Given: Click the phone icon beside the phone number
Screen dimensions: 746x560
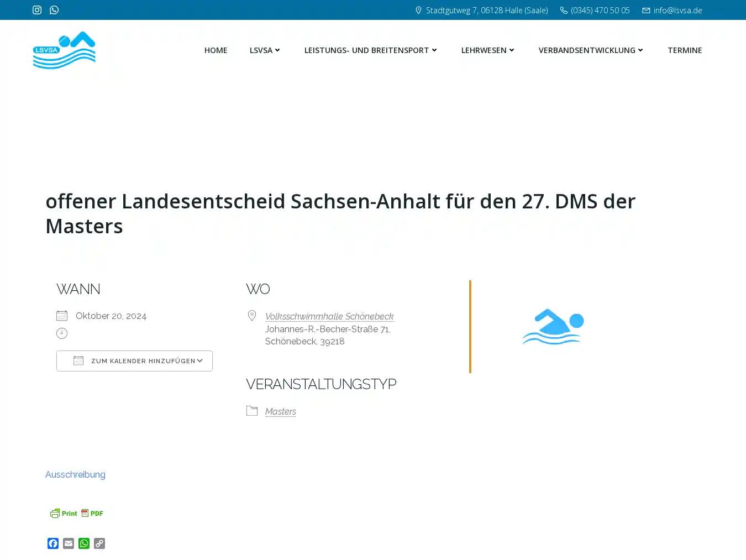Looking at the screenshot, I should pos(563,10).
